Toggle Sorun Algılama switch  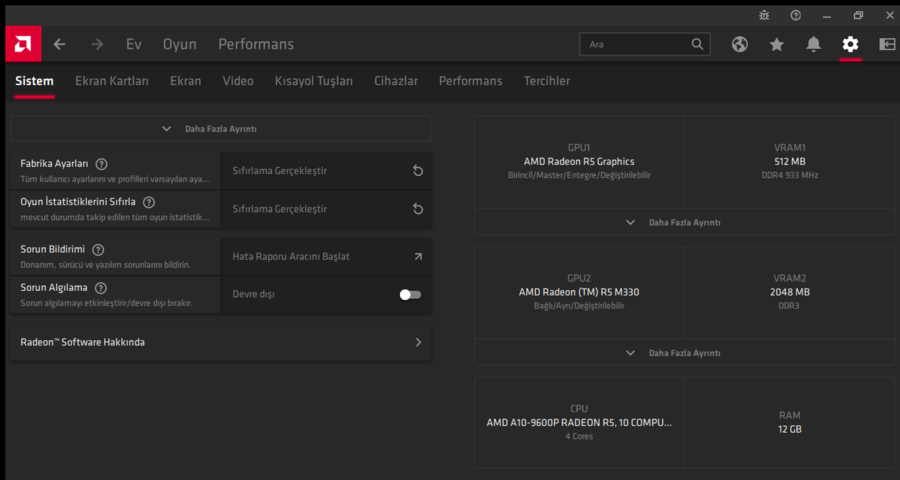(410, 295)
